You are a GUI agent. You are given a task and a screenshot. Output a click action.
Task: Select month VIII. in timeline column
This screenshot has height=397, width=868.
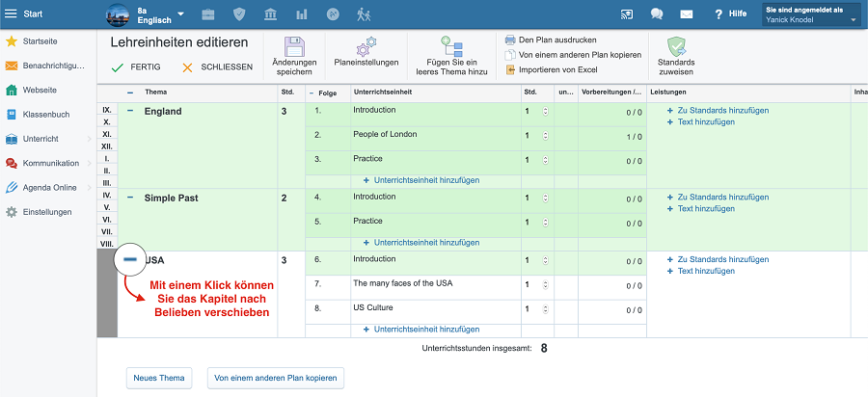click(107, 244)
